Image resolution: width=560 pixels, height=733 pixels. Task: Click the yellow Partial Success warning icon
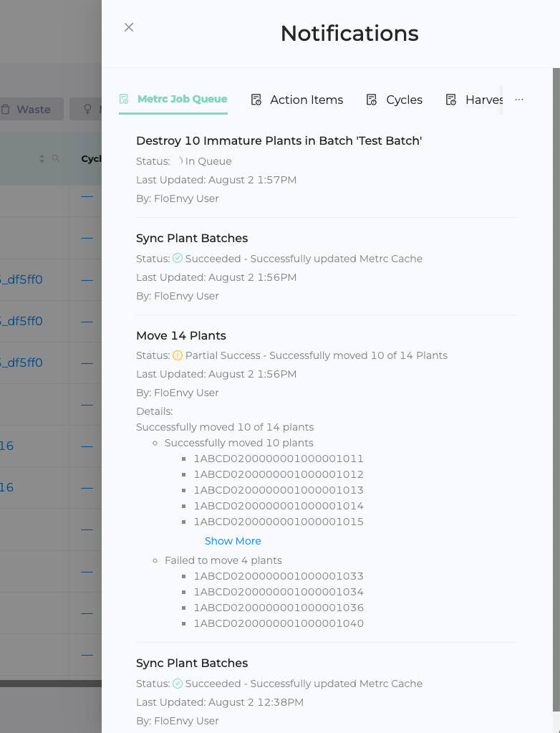click(x=178, y=355)
